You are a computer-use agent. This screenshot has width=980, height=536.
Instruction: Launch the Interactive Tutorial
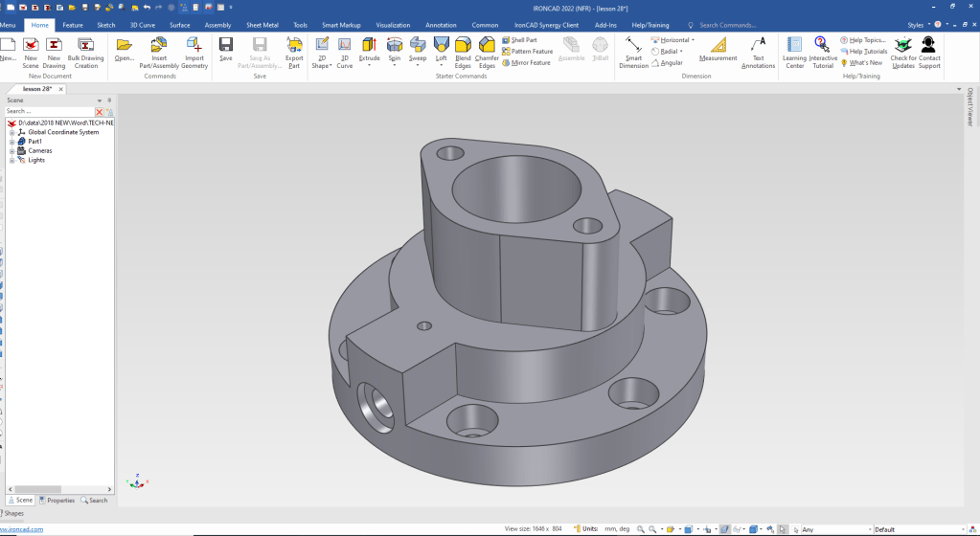point(822,45)
